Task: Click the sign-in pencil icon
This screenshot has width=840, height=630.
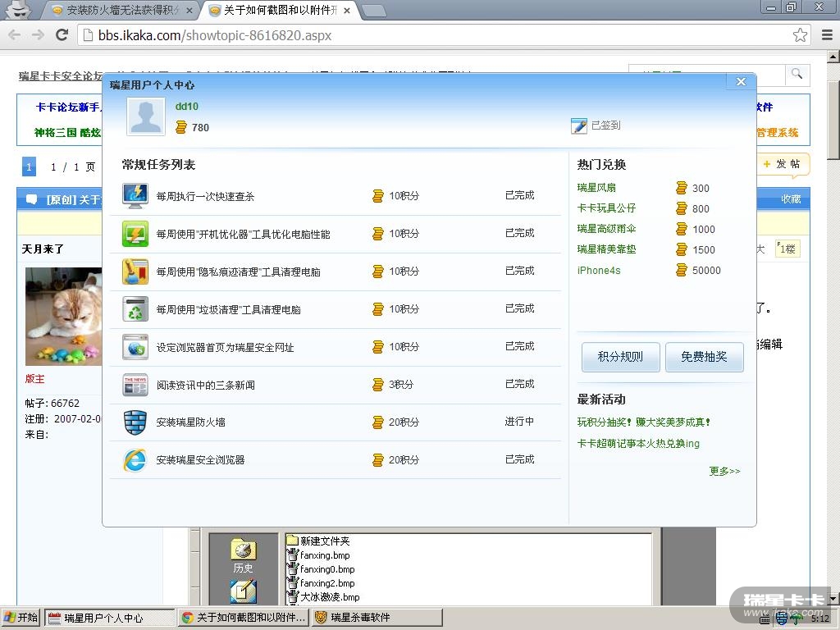Action: tap(579, 126)
